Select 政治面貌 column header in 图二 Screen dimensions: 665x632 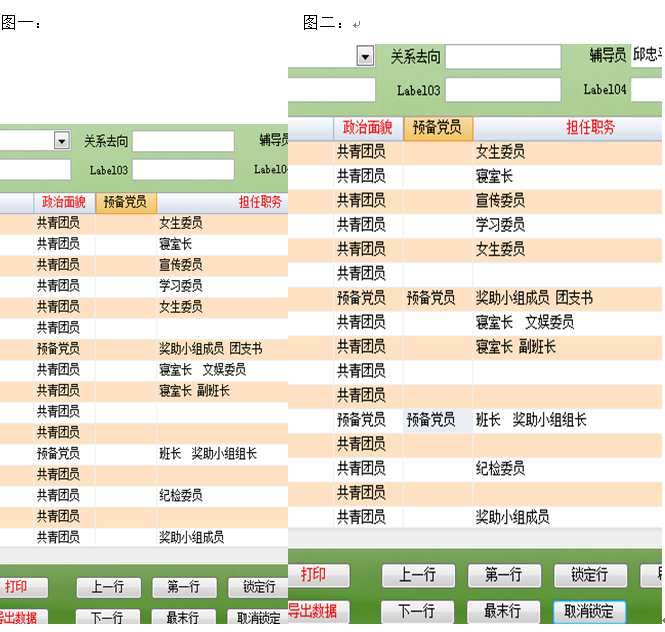[x=368, y=128]
